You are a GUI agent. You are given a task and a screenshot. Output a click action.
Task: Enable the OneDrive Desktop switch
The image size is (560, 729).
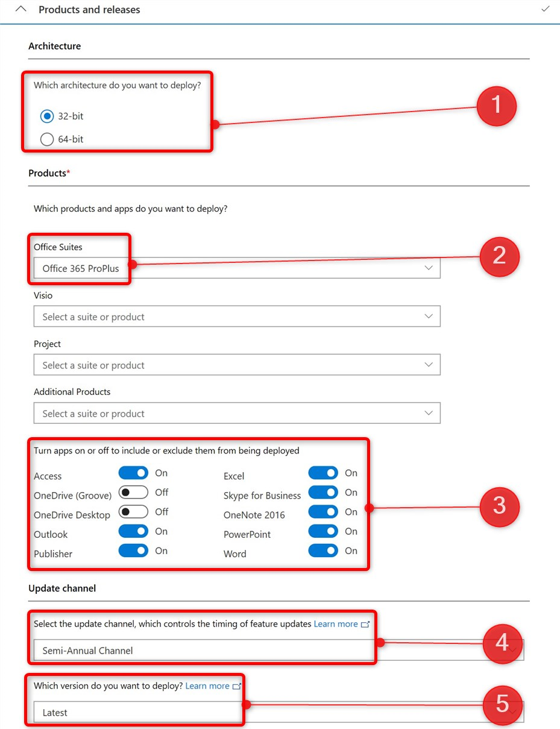(133, 511)
